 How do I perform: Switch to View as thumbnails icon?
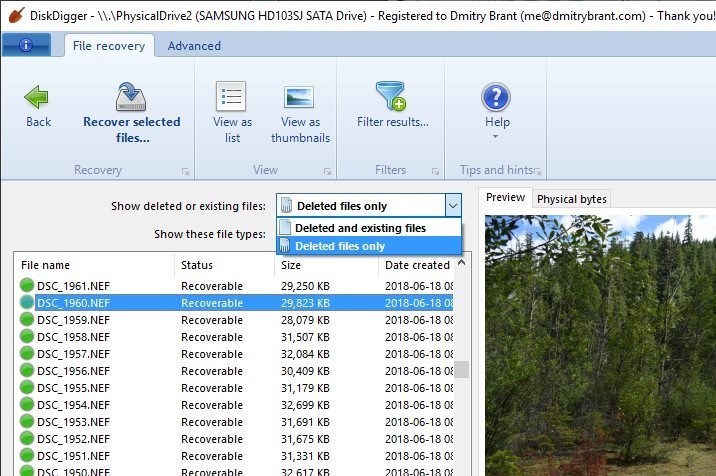[x=299, y=98]
